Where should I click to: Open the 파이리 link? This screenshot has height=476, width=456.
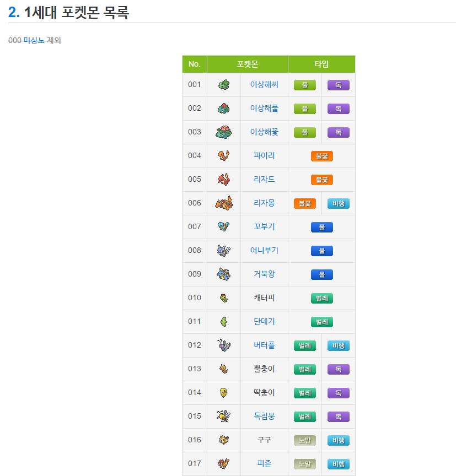tap(264, 155)
